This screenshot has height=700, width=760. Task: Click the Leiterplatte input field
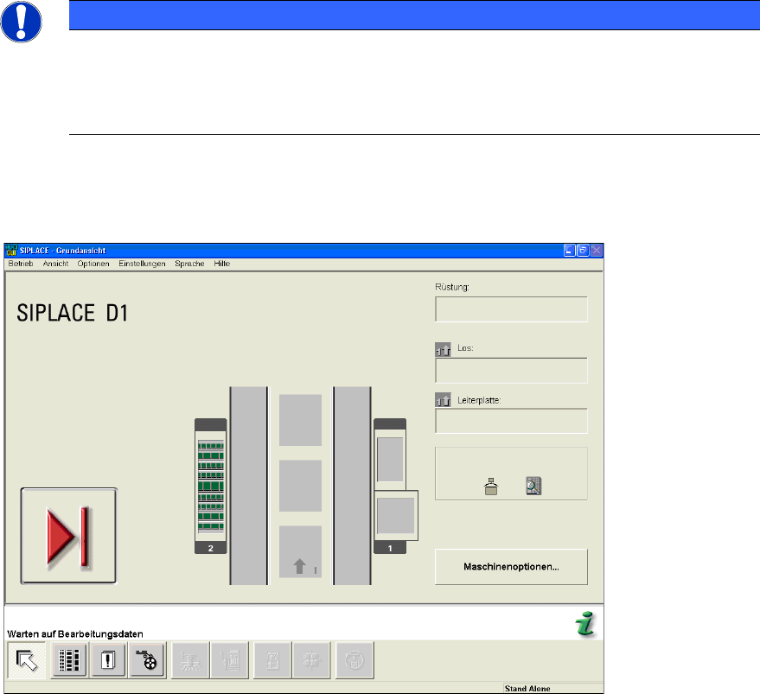pos(511,421)
